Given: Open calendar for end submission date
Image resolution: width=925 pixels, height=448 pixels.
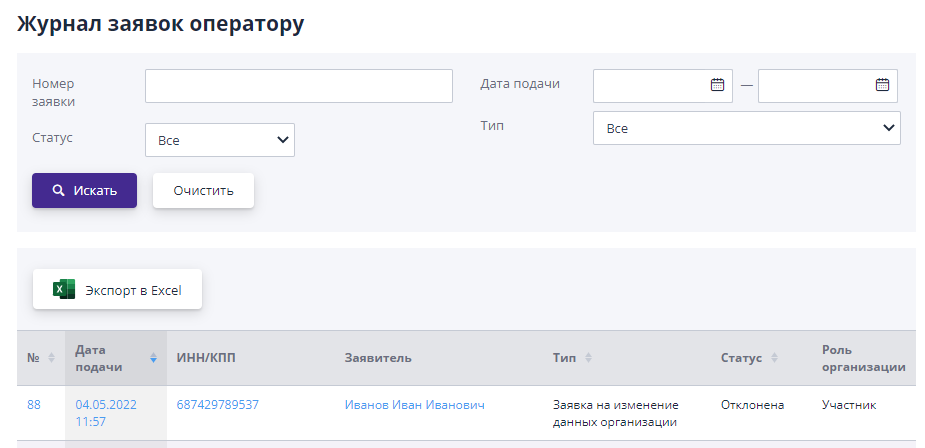Looking at the screenshot, I should 882,85.
